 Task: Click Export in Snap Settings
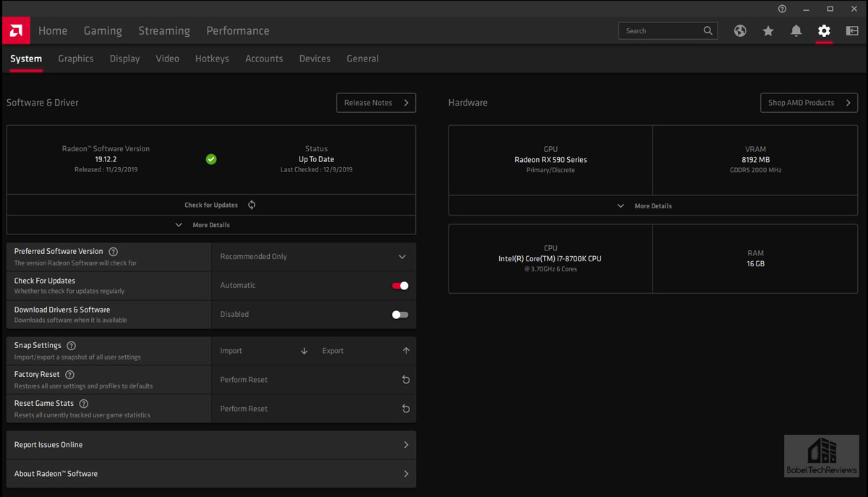[333, 351]
